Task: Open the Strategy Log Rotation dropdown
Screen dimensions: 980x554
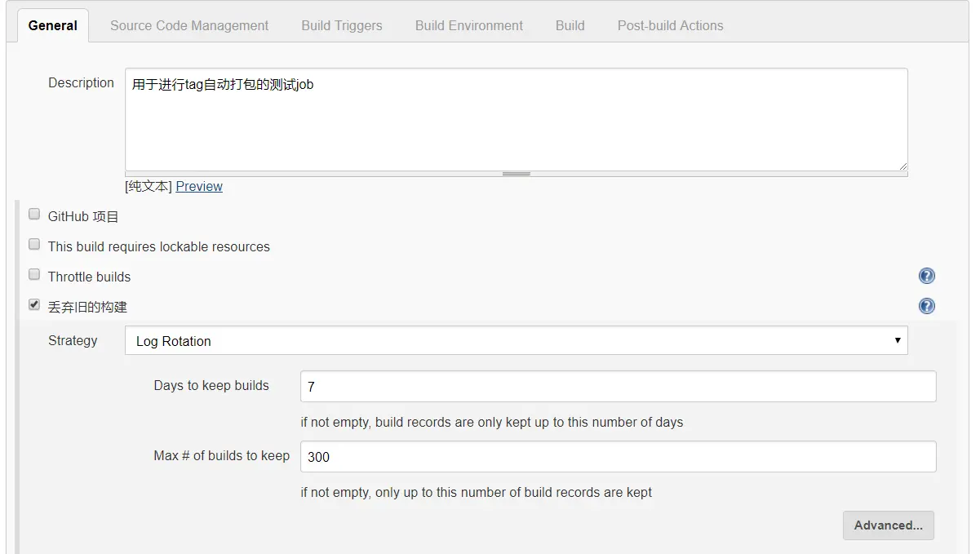Action: point(516,341)
